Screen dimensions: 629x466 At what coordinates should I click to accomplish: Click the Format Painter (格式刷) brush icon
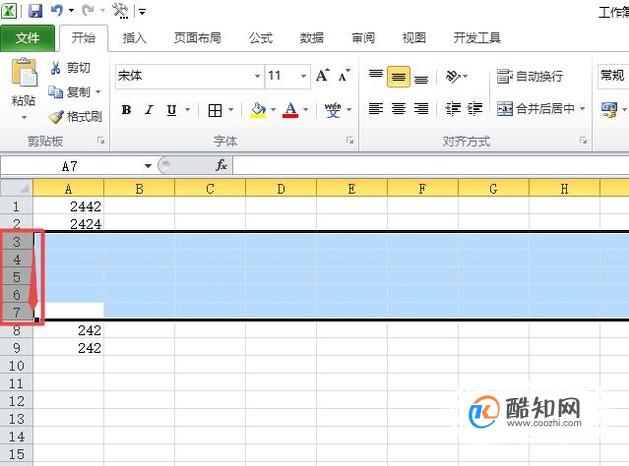pyautogui.click(x=56, y=117)
